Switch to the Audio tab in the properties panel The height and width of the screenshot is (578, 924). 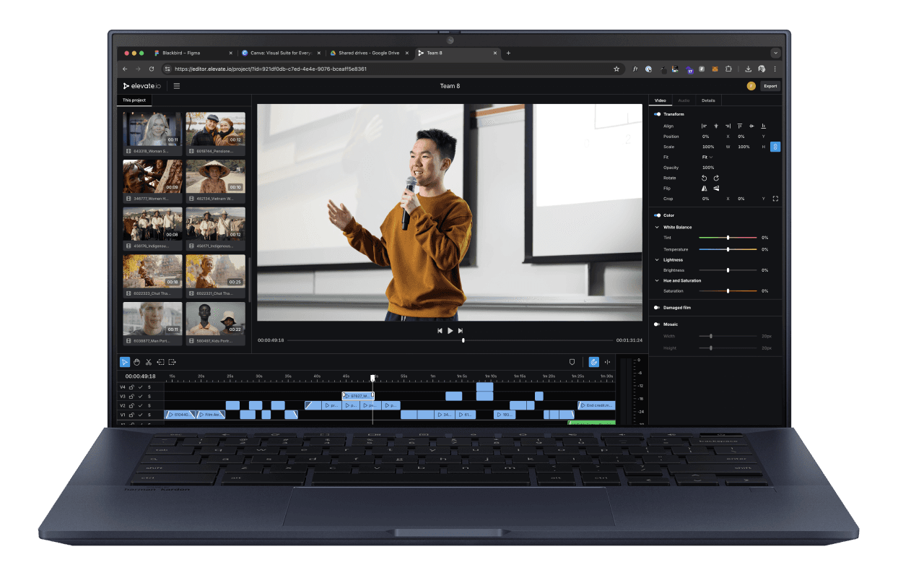coord(684,100)
